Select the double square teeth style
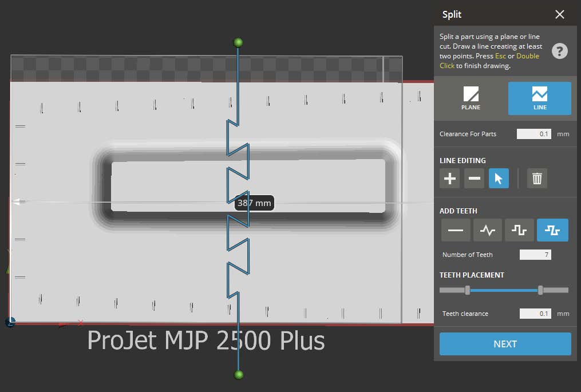Viewport: 581px width, 392px height. click(552, 229)
